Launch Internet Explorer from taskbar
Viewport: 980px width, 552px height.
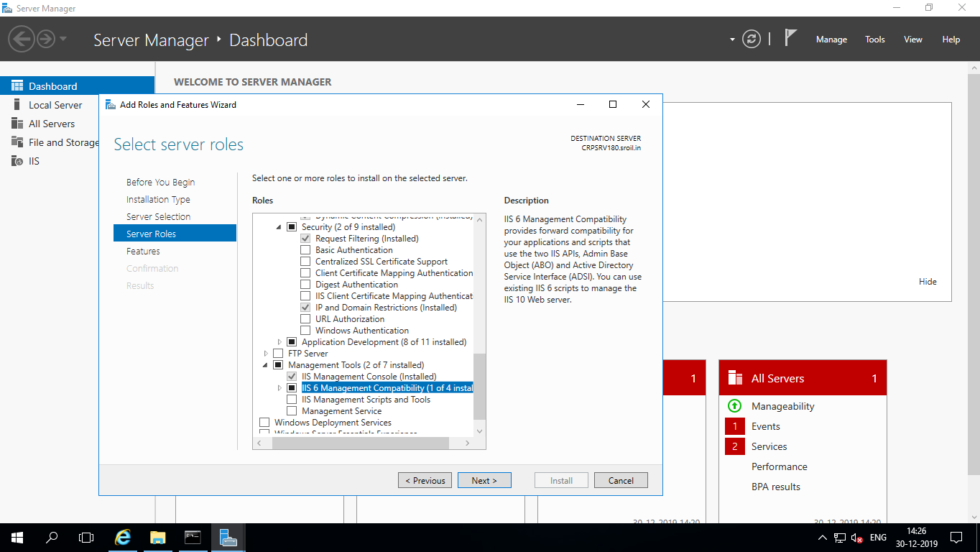123,538
